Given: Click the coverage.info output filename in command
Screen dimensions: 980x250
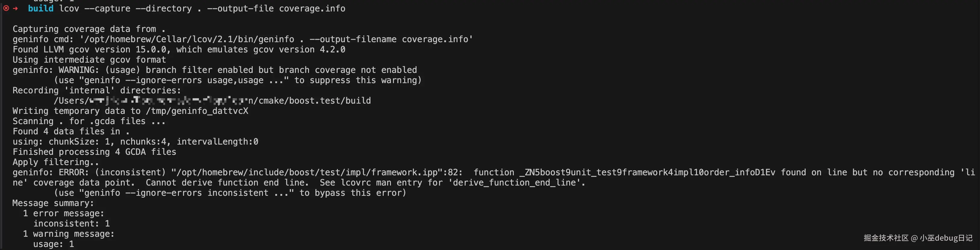Looking at the screenshot, I should 312,8.
